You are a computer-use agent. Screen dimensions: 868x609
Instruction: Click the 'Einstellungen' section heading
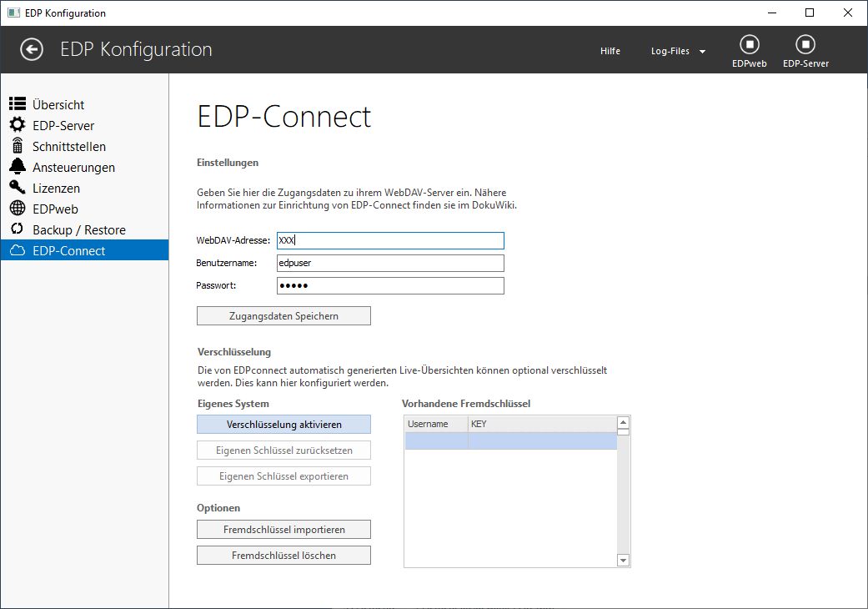pos(228,163)
